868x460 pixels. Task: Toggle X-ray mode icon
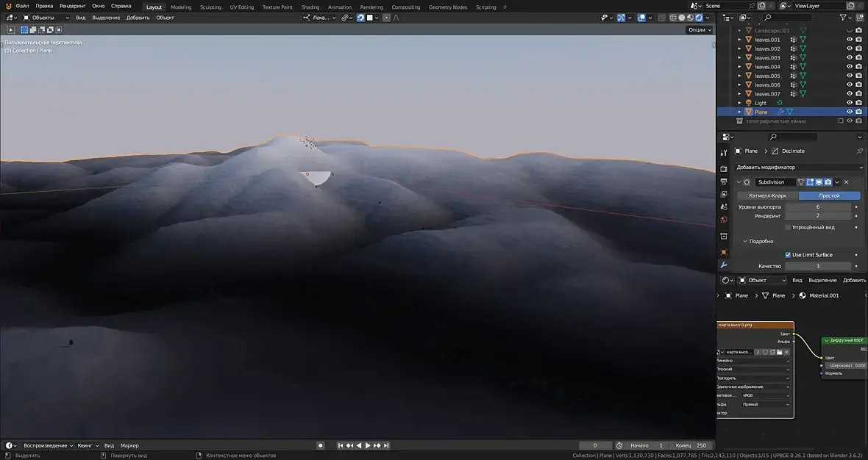point(661,18)
